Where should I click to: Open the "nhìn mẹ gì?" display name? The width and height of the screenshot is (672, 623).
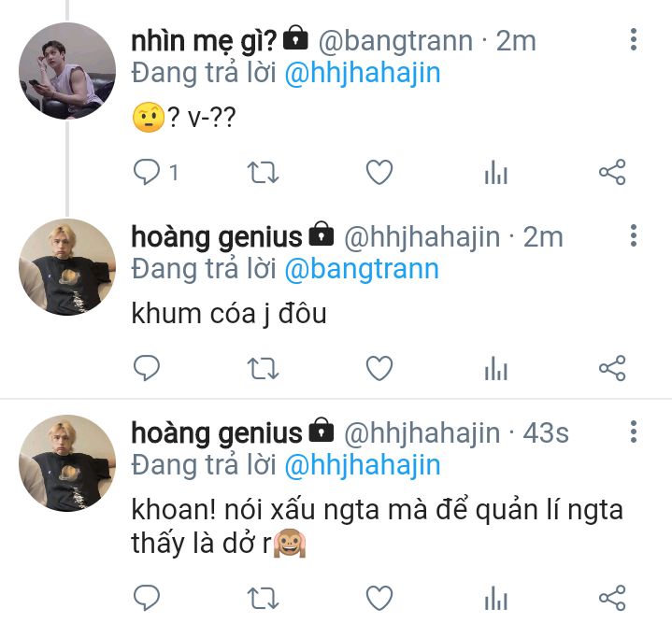pos(205,41)
